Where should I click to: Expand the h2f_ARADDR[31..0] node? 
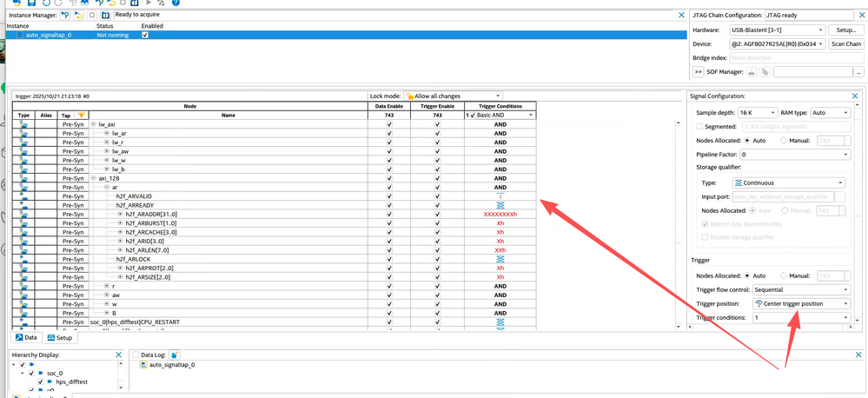(120, 214)
